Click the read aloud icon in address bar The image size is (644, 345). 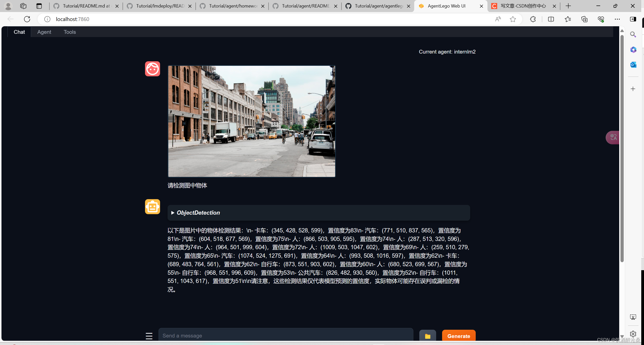tap(498, 19)
